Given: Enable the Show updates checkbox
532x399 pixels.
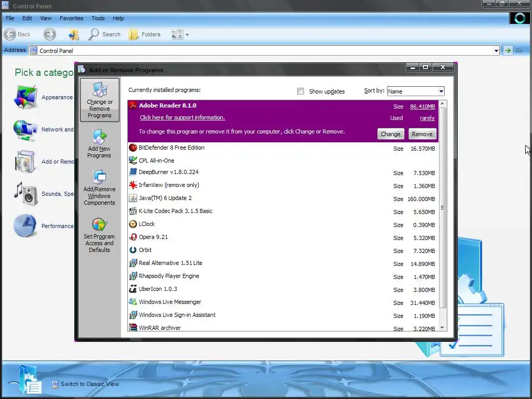Looking at the screenshot, I should 300,91.
